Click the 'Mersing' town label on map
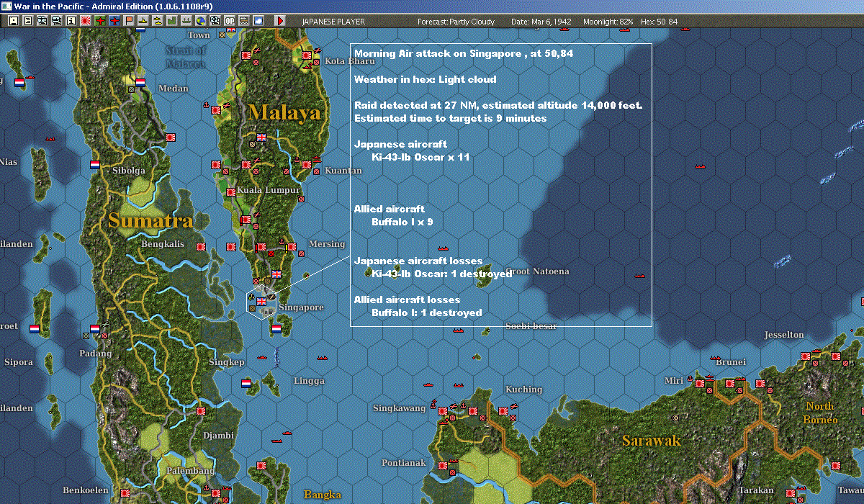864x504 pixels. point(327,244)
